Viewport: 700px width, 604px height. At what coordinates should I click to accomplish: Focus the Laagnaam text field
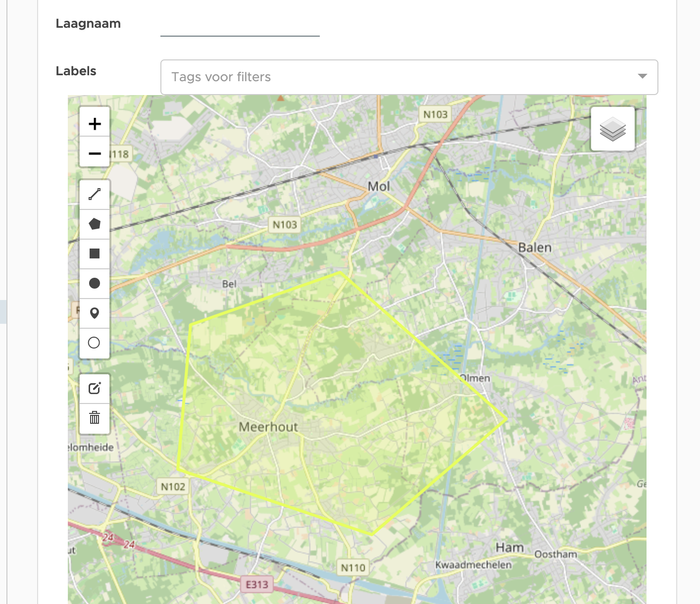click(x=240, y=26)
